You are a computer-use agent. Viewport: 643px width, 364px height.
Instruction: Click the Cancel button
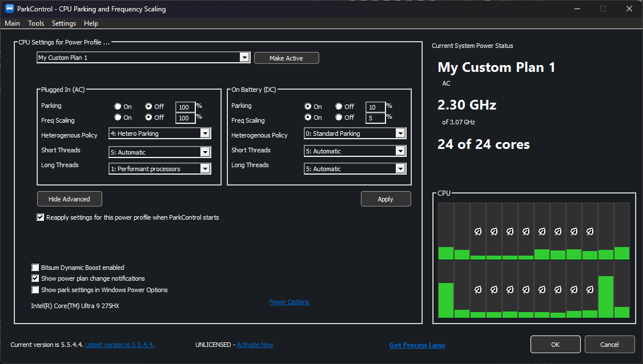click(x=609, y=345)
